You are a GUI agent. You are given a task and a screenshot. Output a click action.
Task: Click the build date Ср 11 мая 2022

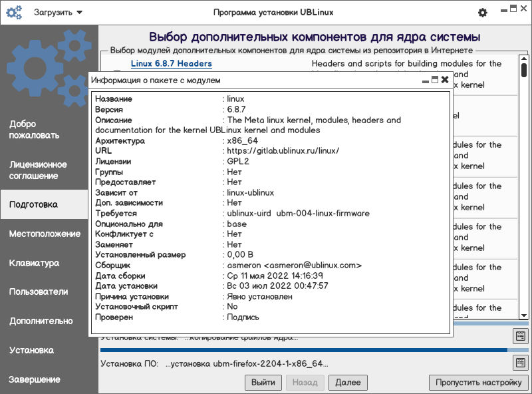(275, 276)
